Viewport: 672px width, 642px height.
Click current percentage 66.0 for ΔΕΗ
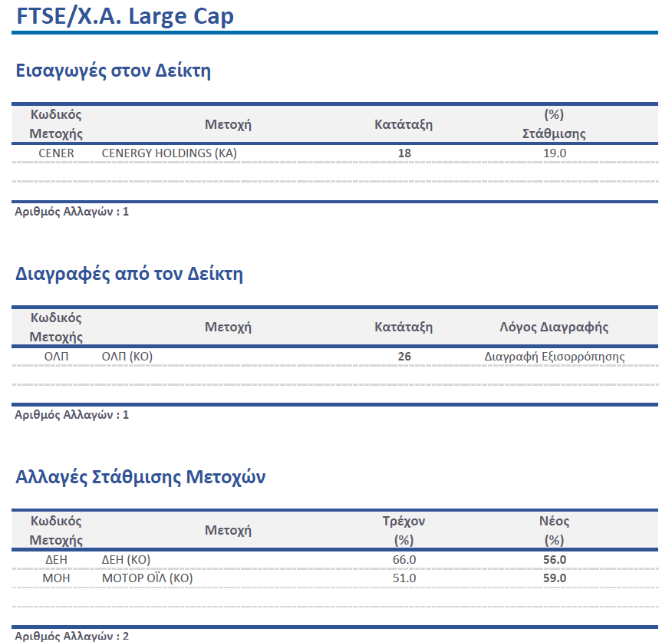point(404,559)
